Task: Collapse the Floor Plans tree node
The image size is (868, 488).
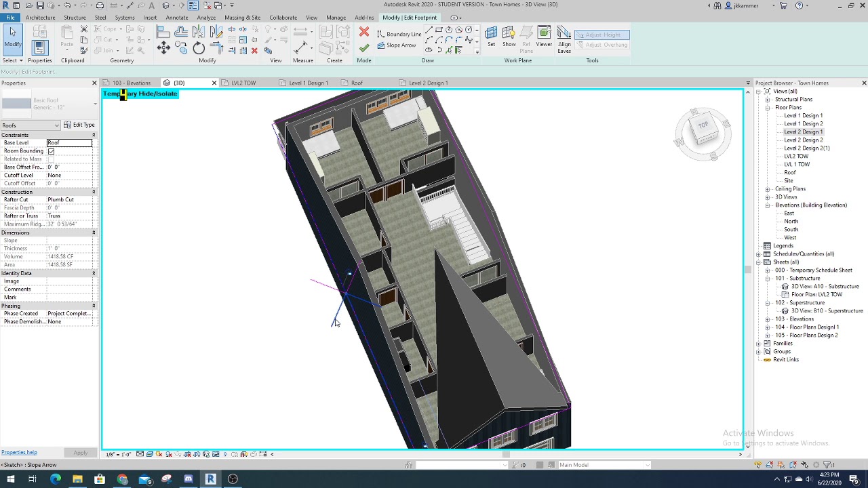Action: (768, 108)
